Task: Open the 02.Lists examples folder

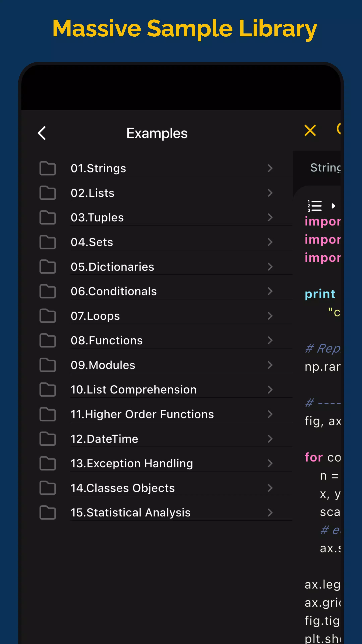Action: coord(93,193)
